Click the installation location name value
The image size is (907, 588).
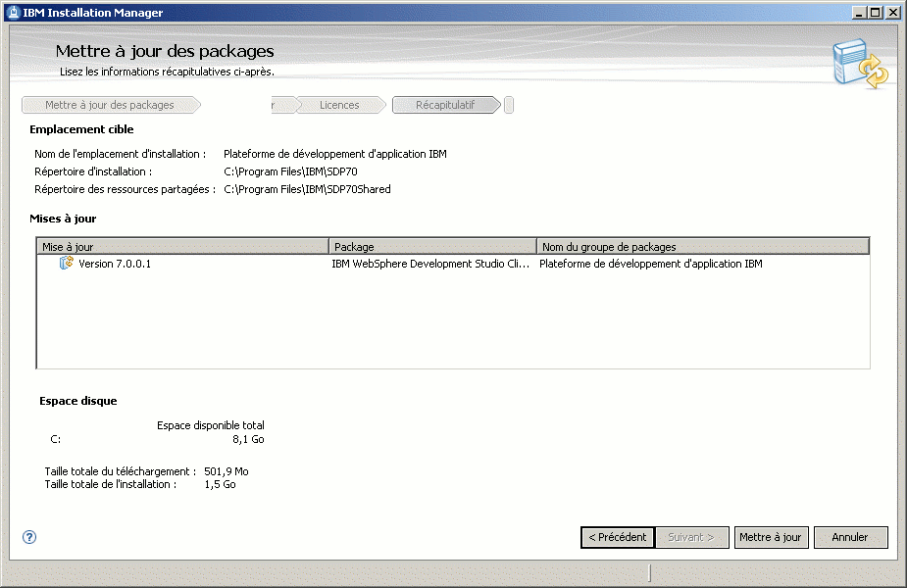[335, 154]
